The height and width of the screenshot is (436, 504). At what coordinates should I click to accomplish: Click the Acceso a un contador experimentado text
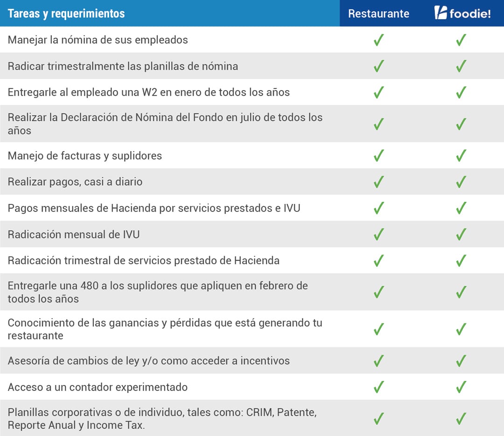(98, 387)
